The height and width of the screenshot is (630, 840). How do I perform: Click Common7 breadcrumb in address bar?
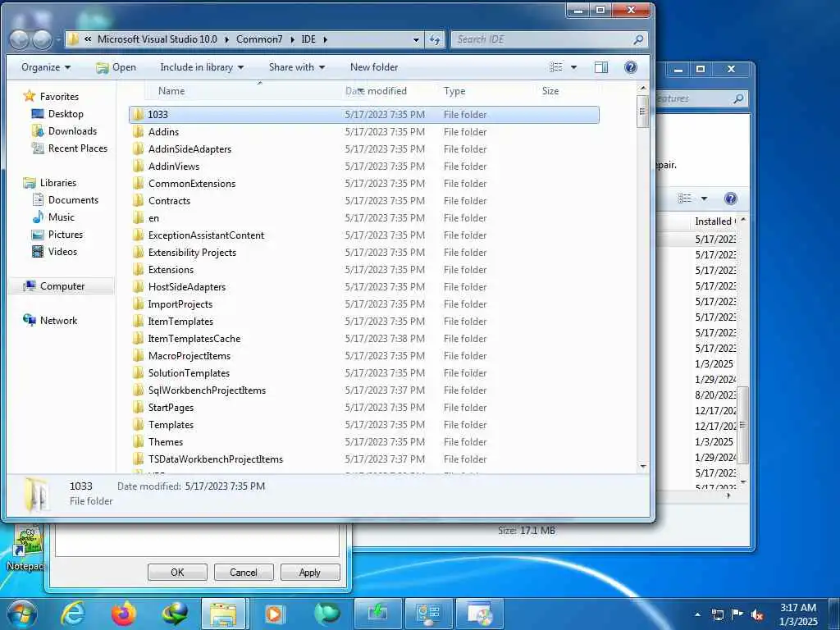[x=259, y=39]
